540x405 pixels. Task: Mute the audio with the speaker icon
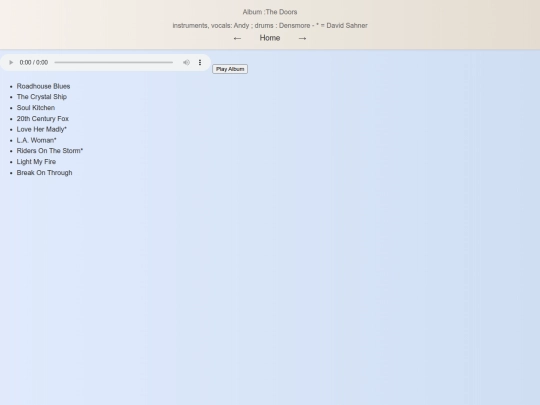coord(186,62)
